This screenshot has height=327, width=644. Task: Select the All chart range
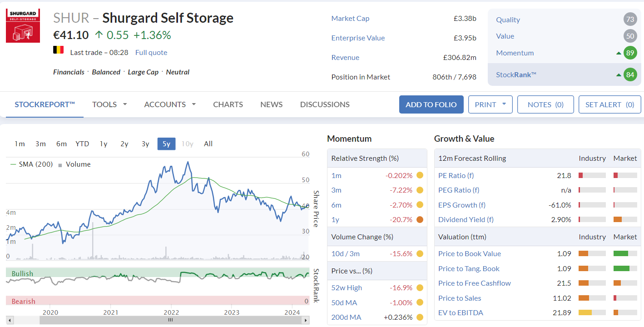(x=208, y=144)
